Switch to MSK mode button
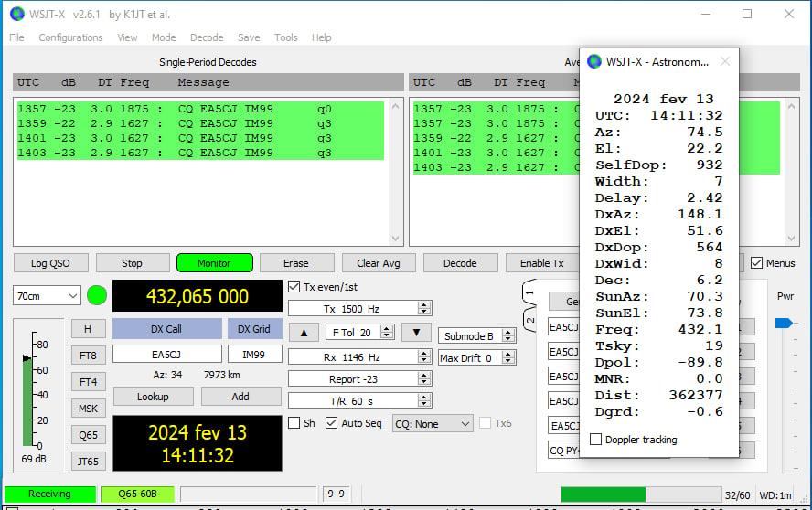Screen dimensions: 812x510 pyautogui.click(x=88, y=409)
